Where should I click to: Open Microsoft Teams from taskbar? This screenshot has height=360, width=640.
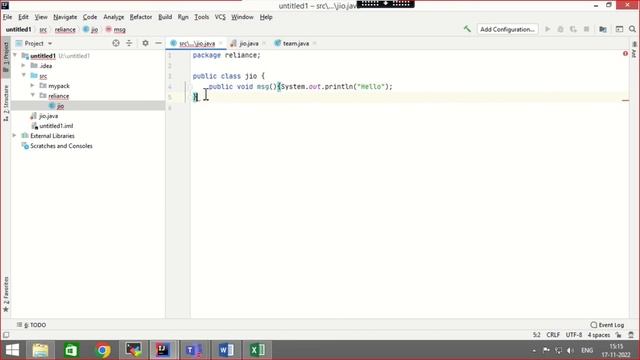[194, 350]
